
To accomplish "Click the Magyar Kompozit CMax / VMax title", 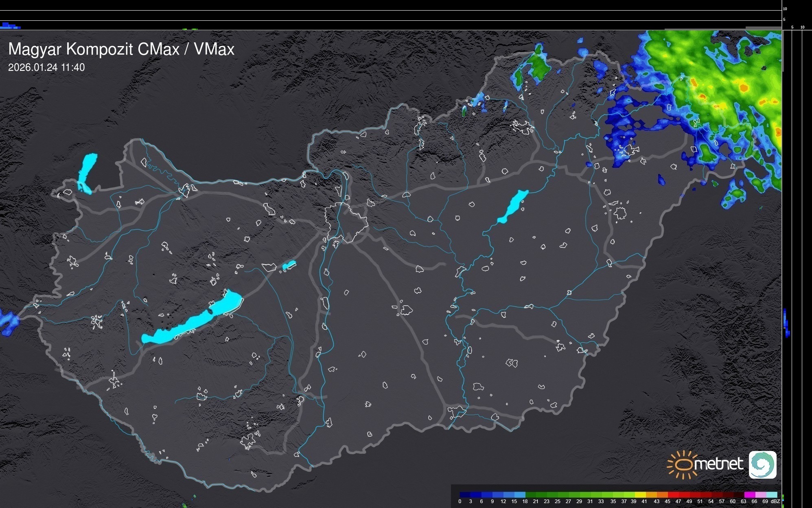I will (121, 49).
